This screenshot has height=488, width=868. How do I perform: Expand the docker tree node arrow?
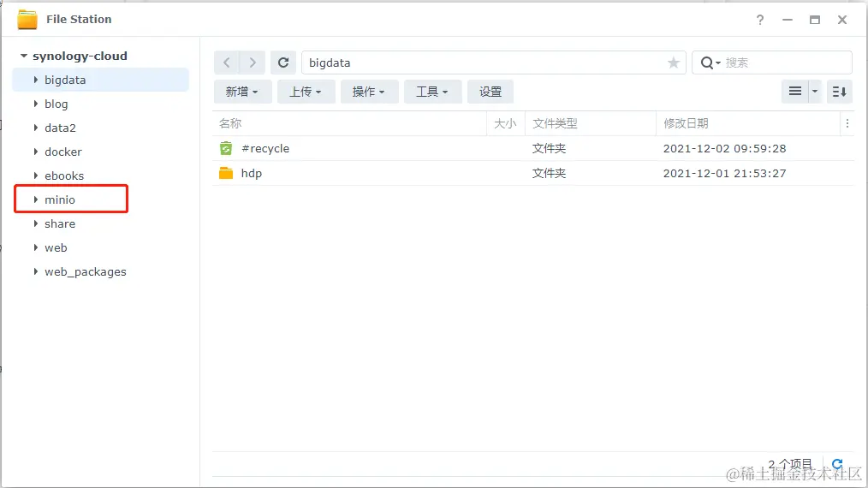tap(36, 152)
